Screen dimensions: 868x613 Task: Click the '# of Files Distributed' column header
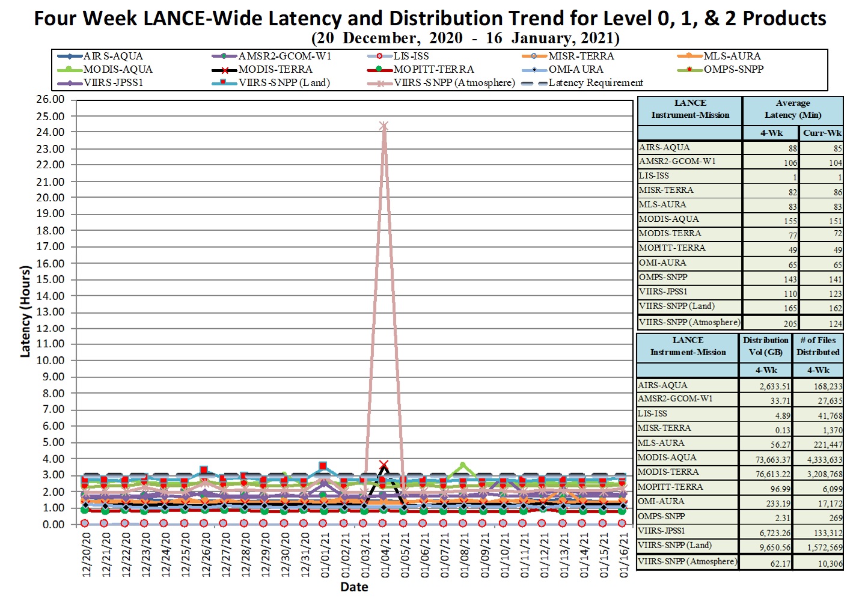click(x=818, y=346)
